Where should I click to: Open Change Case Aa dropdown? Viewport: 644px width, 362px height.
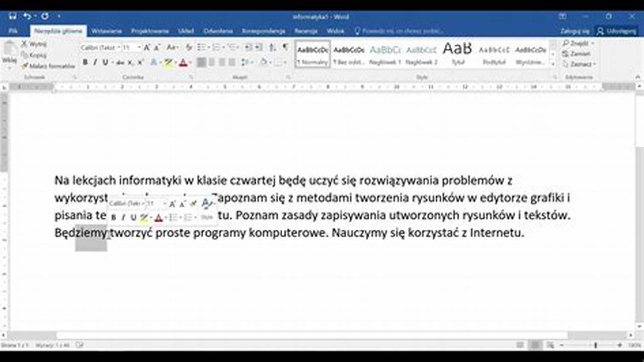click(x=172, y=47)
